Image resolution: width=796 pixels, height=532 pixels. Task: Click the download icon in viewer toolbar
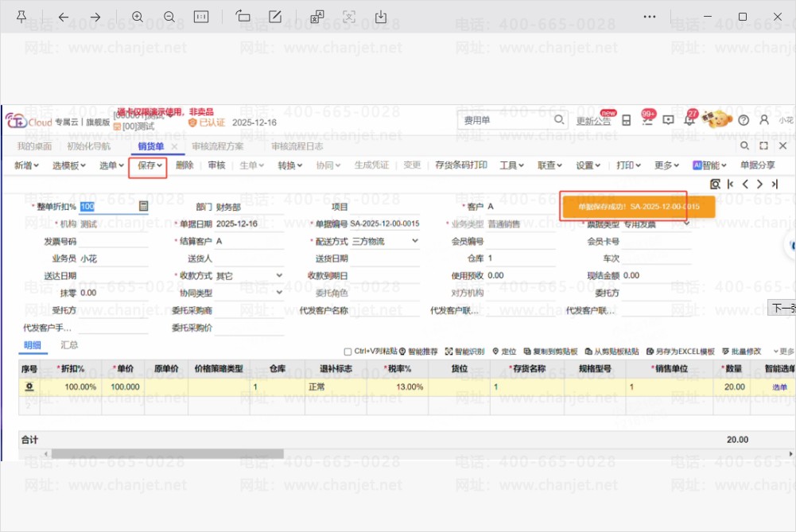point(381,17)
